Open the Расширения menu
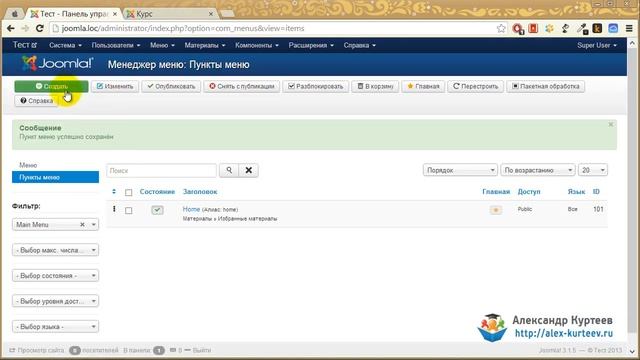This screenshot has width=640, height=360. pyautogui.click(x=311, y=45)
